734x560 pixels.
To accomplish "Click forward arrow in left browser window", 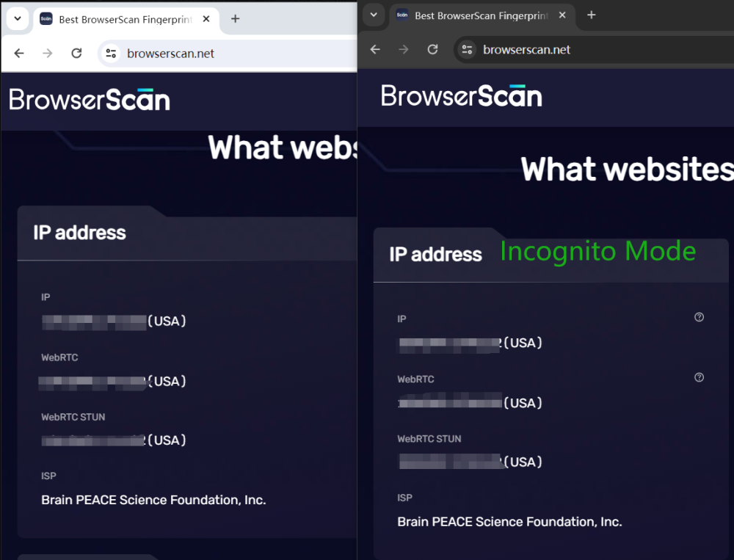I will 47,54.
